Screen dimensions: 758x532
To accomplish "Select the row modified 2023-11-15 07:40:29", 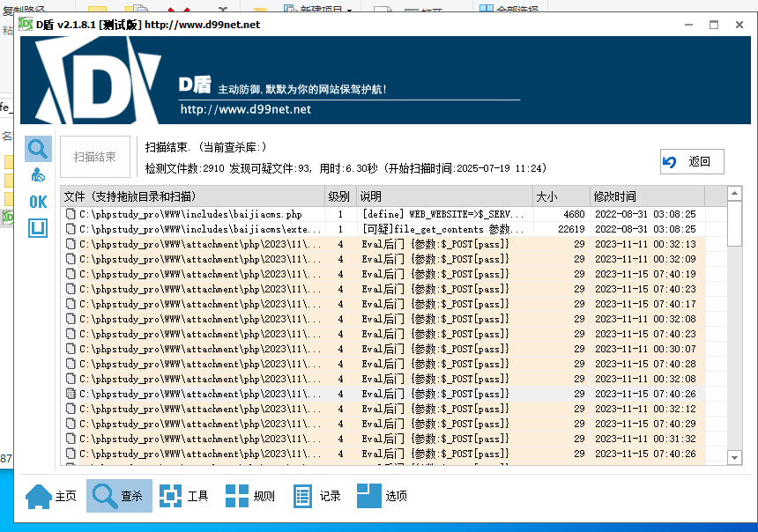I will 383,424.
